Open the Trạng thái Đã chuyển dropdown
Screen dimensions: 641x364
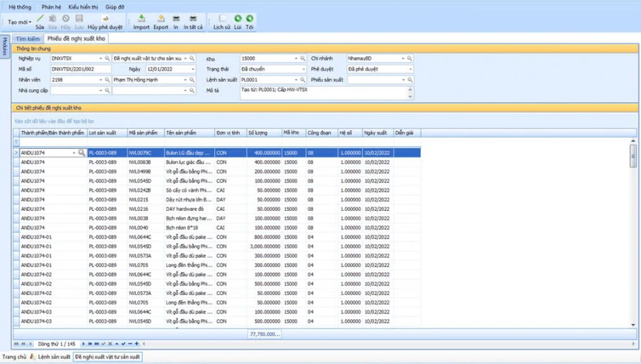coord(303,69)
